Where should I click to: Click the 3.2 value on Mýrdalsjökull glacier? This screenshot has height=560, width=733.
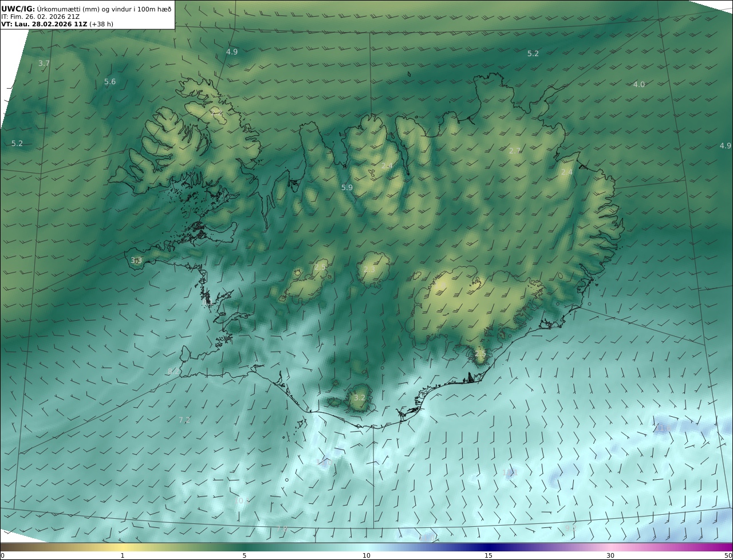360,397
